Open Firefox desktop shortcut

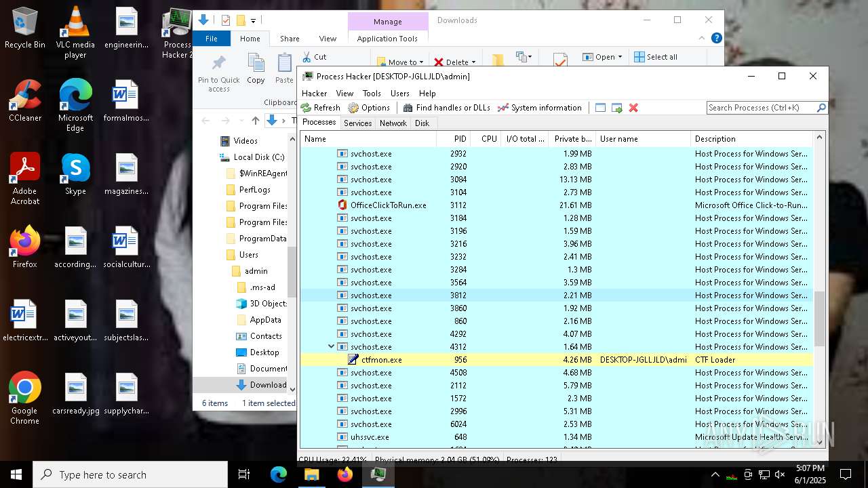pos(24,247)
